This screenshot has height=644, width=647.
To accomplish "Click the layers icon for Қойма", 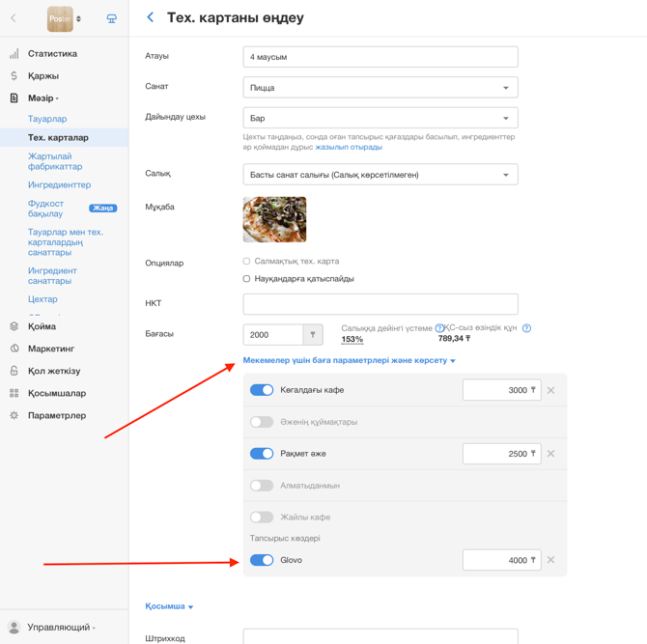I will point(14,326).
